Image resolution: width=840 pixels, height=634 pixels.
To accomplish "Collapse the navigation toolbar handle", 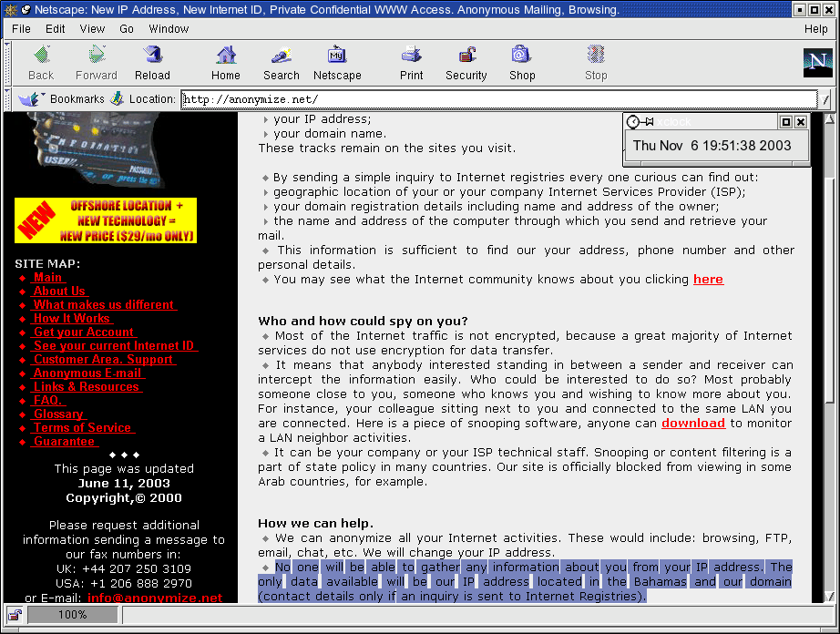I will click(x=7, y=63).
